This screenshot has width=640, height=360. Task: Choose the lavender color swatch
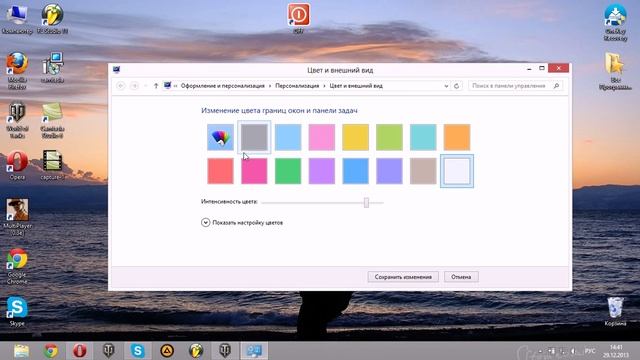point(389,171)
